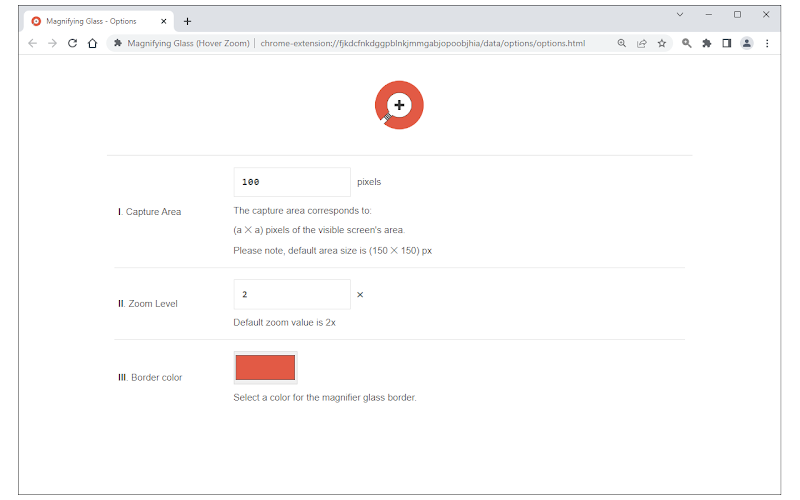Open the tab search chevron
This screenshot has width=800, height=500.
pos(680,15)
